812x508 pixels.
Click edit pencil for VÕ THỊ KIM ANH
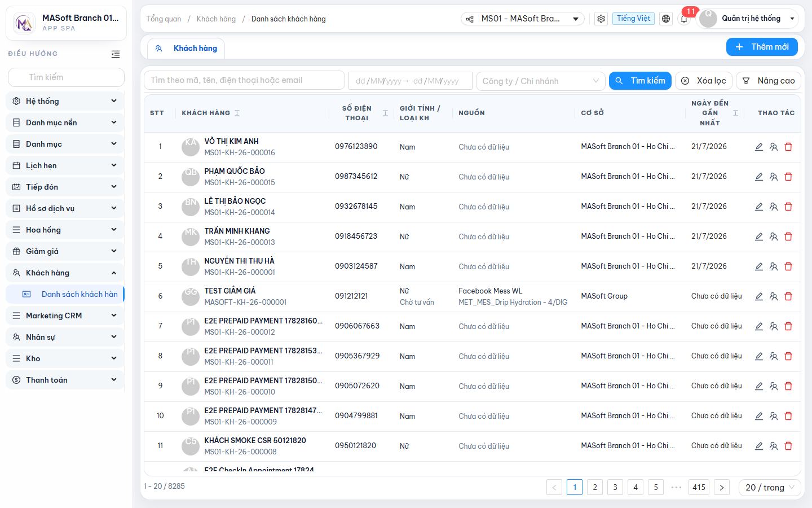pos(759,147)
